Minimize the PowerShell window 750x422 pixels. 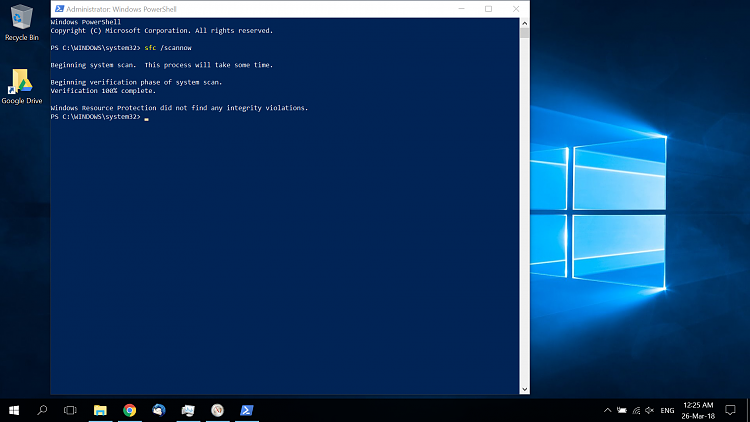462,9
